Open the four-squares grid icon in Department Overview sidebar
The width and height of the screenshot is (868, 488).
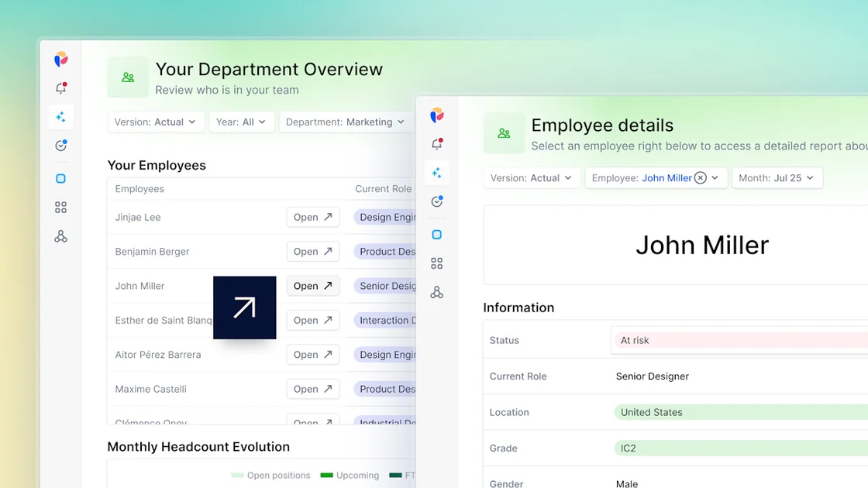tap(61, 208)
